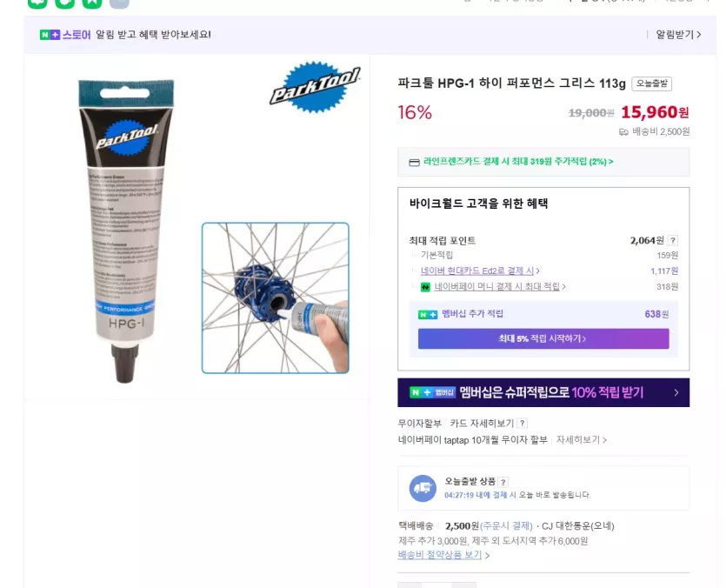726x588 pixels.
Task: Click the blue 오늘출발 truck icon
Action: (423, 488)
